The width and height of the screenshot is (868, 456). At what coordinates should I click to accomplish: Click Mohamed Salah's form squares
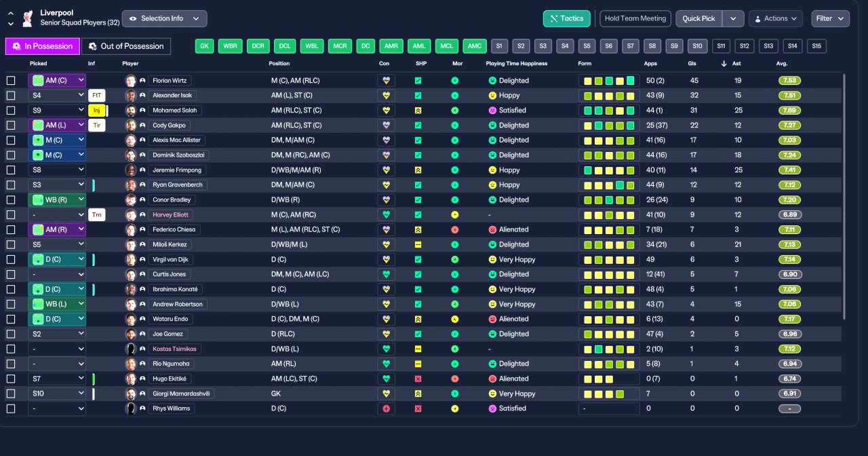click(609, 110)
